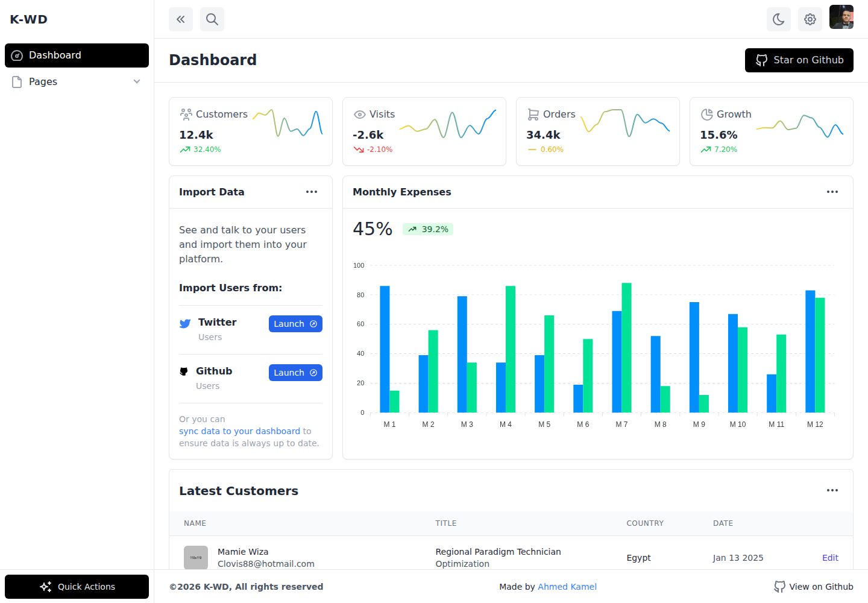
Task: Open user avatar profile menu
Action: click(841, 17)
